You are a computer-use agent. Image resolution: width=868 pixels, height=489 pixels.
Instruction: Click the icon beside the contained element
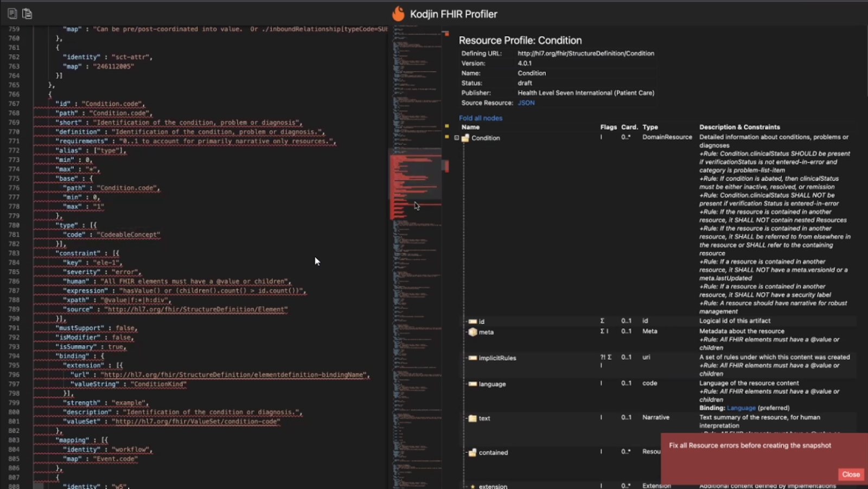point(473,452)
